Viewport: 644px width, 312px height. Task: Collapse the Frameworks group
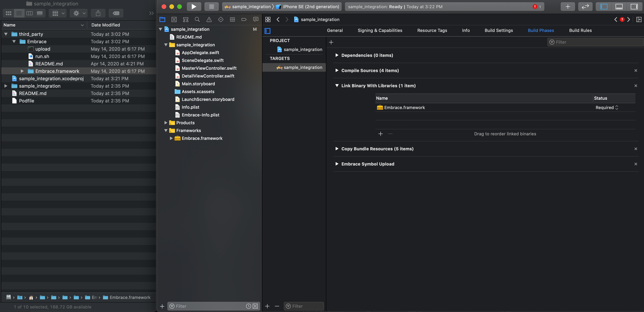coord(166,130)
